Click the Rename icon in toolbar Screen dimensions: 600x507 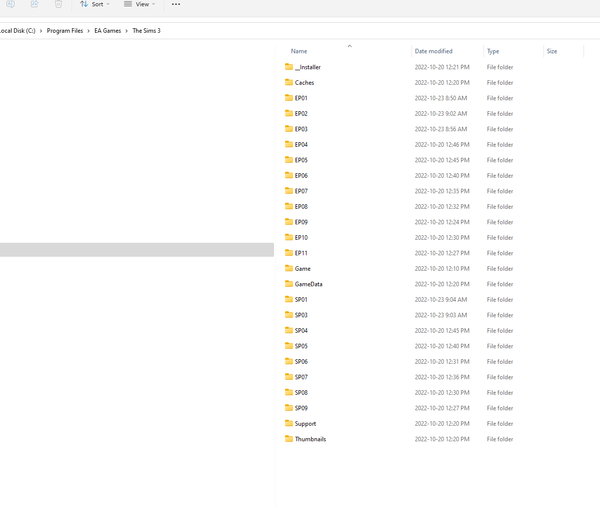pyautogui.click(x=11, y=4)
